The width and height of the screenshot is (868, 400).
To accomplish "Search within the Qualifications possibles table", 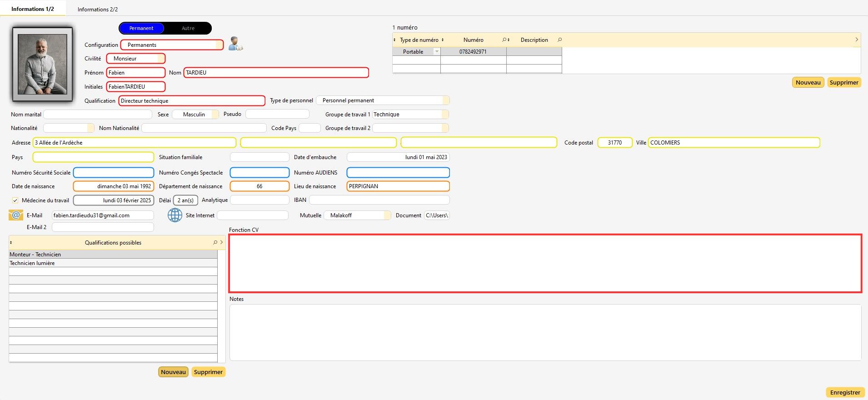I will (215, 243).
